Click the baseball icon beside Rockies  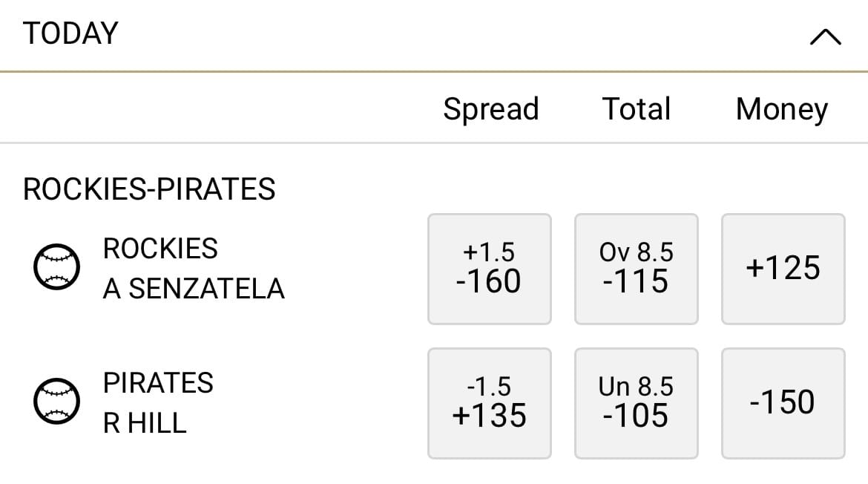click(x=56, y=266)
